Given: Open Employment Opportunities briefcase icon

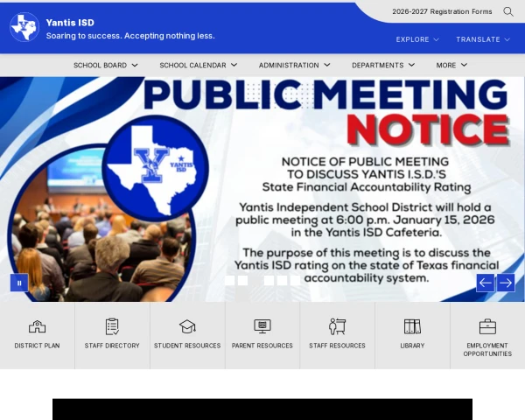Looking at the screenshot, I should [x=487, y=326].
